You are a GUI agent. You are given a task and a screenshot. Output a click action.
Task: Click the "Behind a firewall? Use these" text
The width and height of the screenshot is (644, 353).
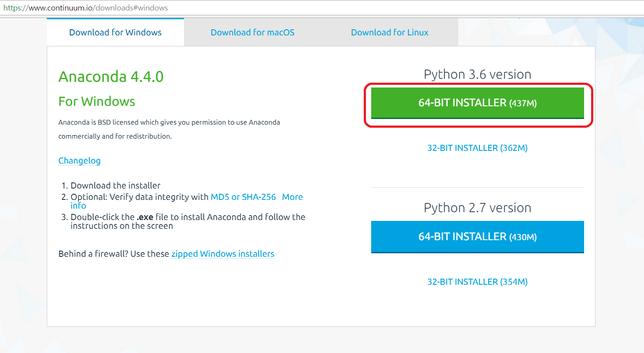coord(114,254)
